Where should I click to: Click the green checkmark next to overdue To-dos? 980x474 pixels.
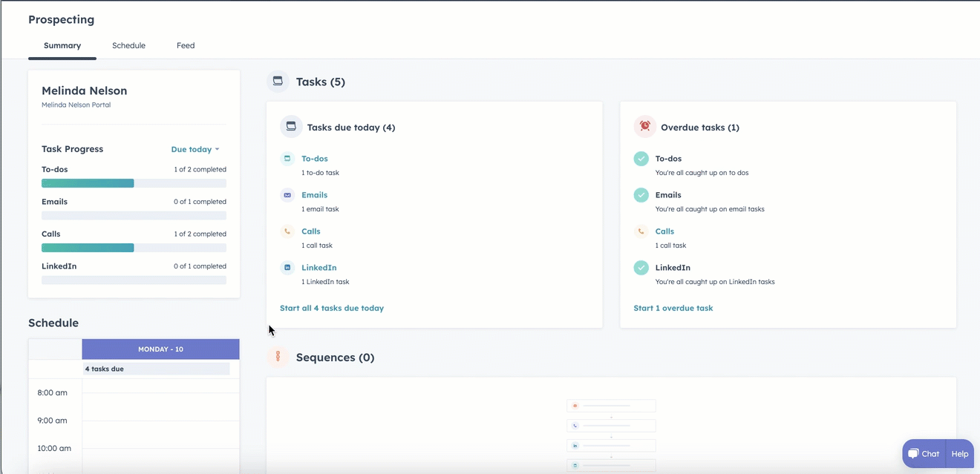pyautogui.click(x=641, y=158)
